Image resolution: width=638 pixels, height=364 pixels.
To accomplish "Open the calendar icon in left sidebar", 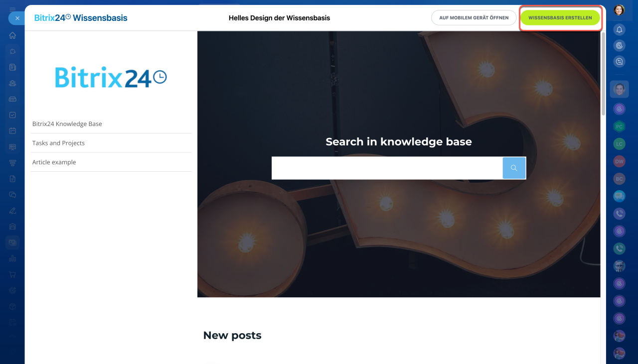I will click(12, 131).
